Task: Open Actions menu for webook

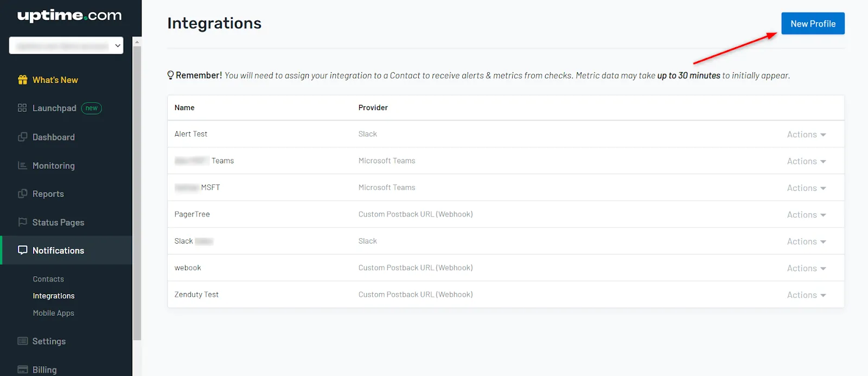Action: click(x=806, y=268)
